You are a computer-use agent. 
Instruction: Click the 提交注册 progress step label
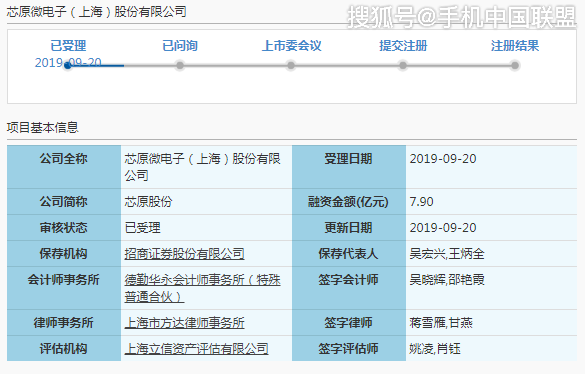[x=403, y=46]
